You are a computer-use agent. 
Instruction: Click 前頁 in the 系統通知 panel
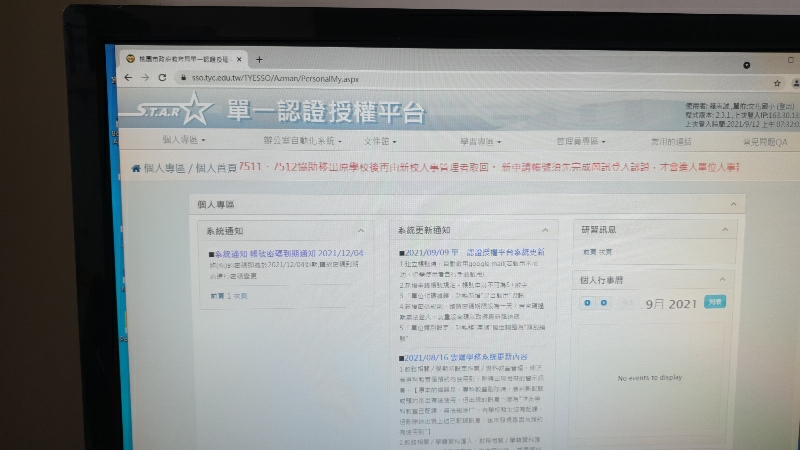[x=217, y=296]
